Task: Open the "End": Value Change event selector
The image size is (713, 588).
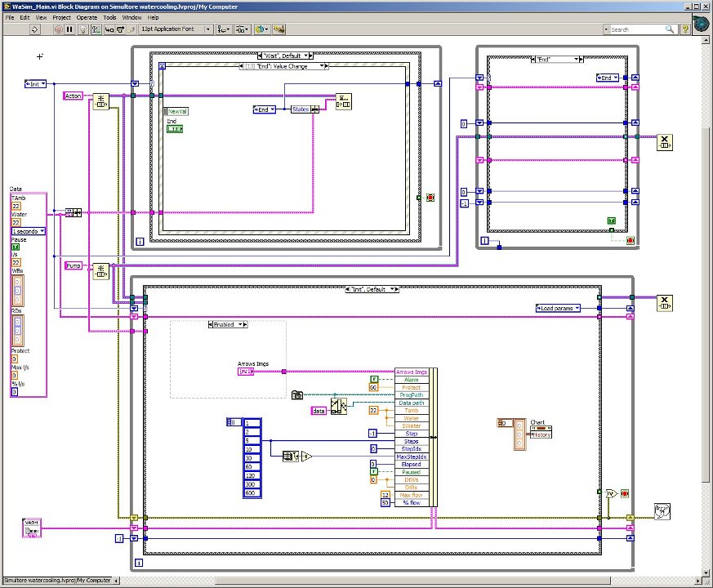Action: 283,66
